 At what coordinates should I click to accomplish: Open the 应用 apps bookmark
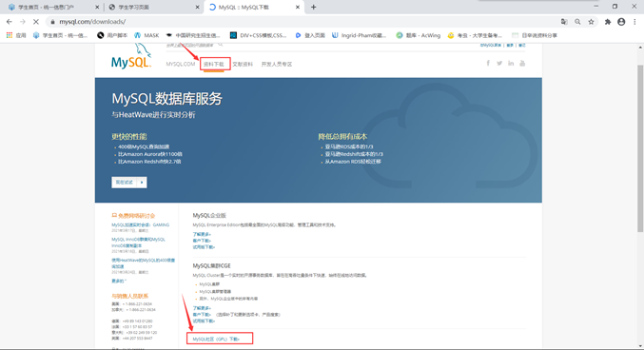tap(16, 35)
